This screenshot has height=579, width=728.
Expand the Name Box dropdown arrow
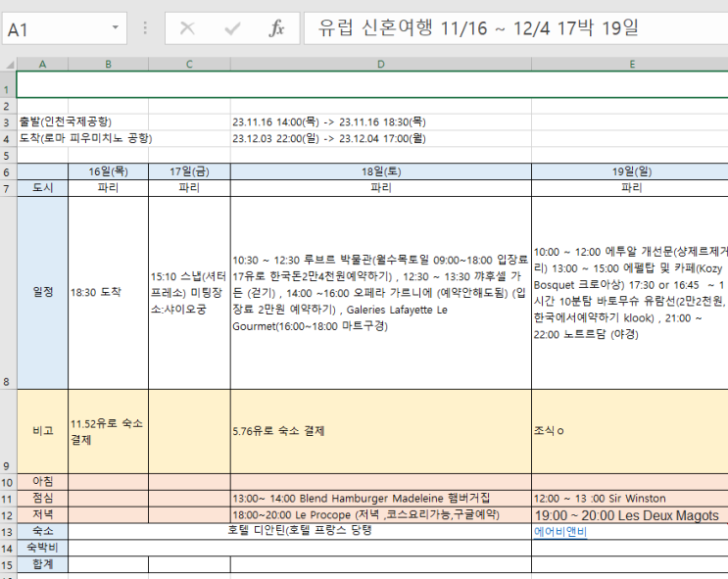(116, 27)
